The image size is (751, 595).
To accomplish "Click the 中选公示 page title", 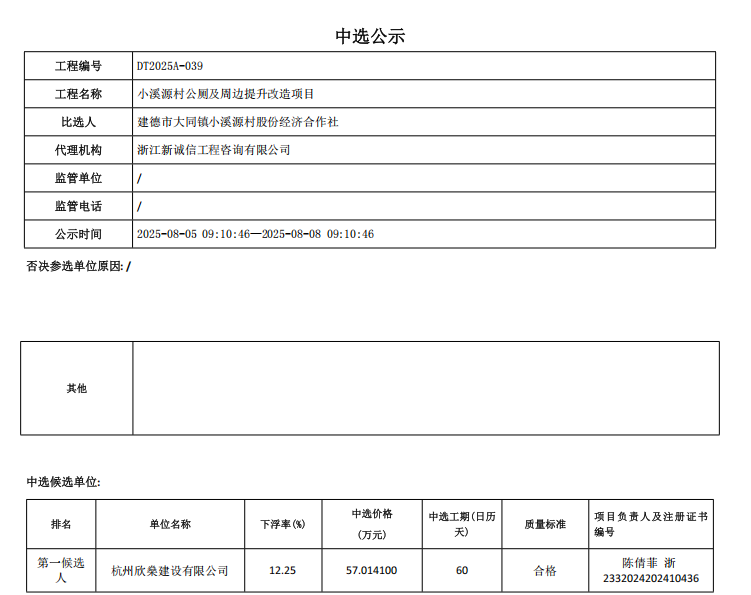I will [x=370, y=36].
